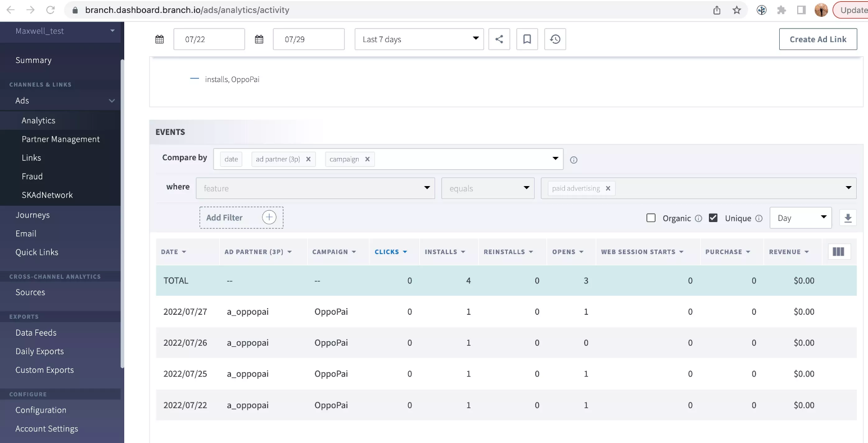Click the Chrome Update button
The height and width of the screenshot is (443, 868).
(852, 10)
